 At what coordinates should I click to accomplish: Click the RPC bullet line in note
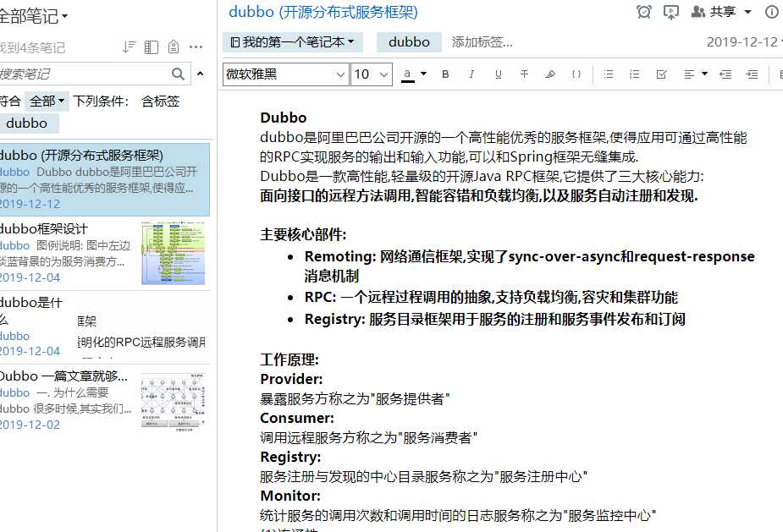click(491, 298)
